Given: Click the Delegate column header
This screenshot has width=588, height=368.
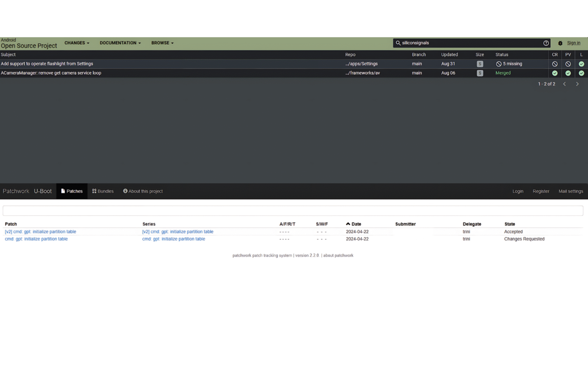Looking at the screenshot, I should click(x=472, y=224).
